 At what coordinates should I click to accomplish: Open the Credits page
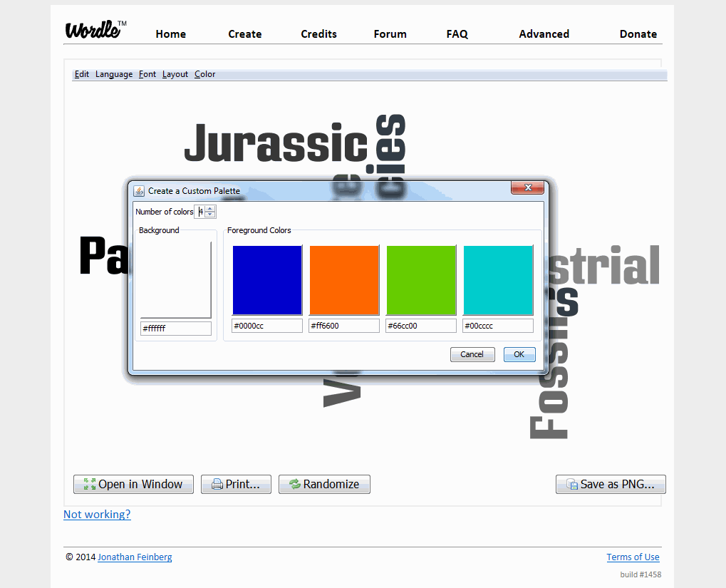(318, 33)
